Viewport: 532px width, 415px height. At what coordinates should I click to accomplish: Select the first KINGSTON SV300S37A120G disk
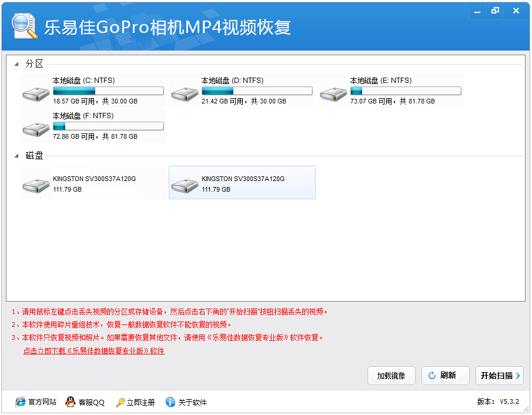[93, 183]
